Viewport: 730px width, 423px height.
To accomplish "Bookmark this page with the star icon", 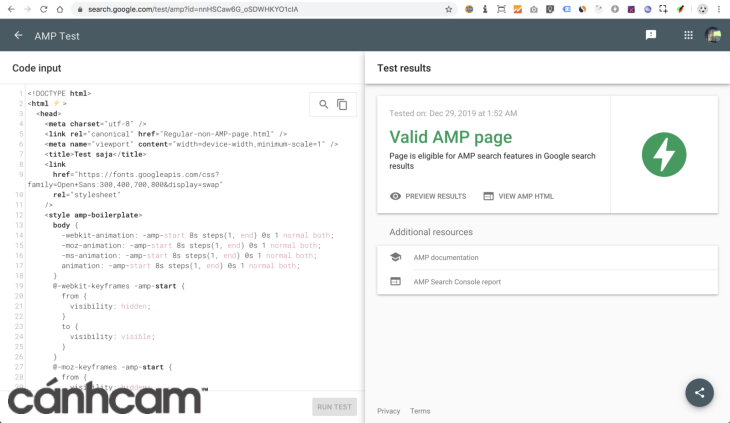I will [x=451, y=9].
